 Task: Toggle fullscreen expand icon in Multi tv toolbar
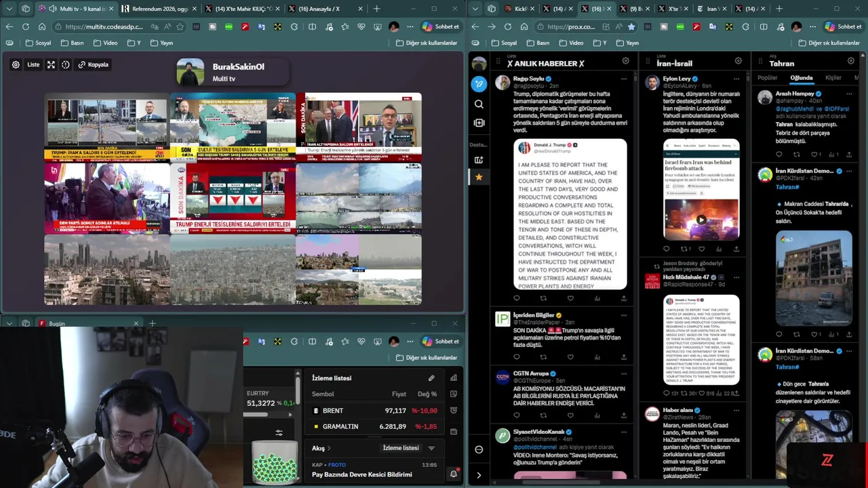[x=51, y=64]
